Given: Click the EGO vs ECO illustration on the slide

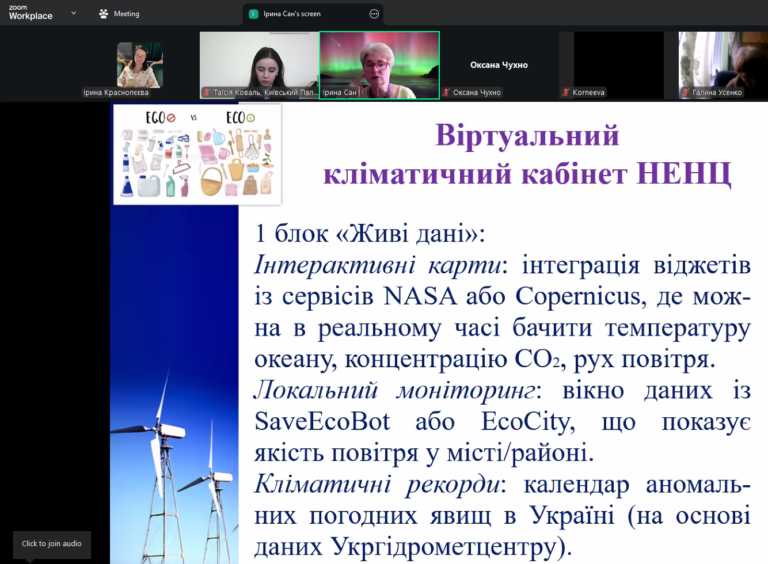Looking at the screenshot, I should coord(197,154).
